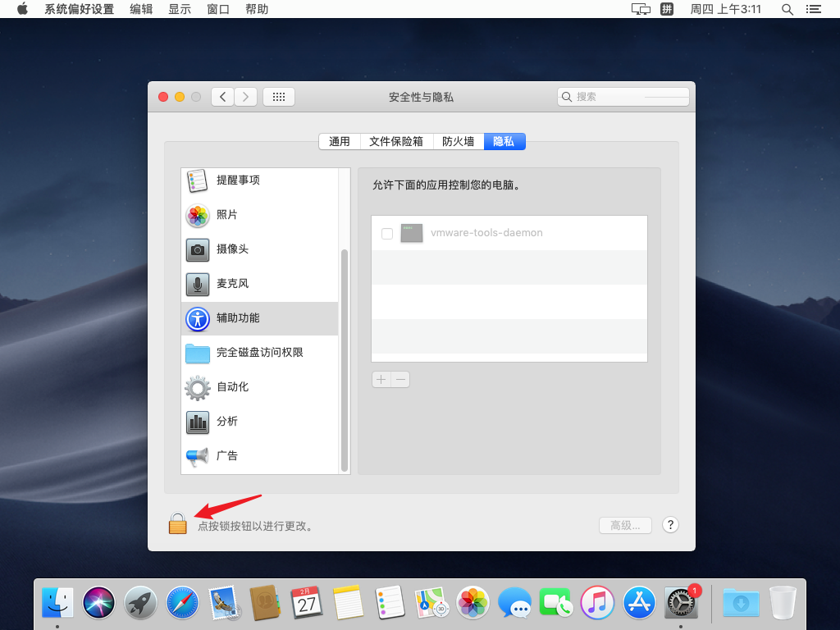Open Notification Center icon

(814, 9)
